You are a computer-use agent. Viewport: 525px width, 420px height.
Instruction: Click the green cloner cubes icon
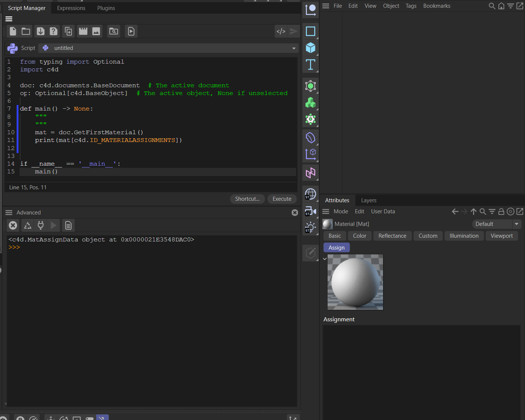[311, 102]
